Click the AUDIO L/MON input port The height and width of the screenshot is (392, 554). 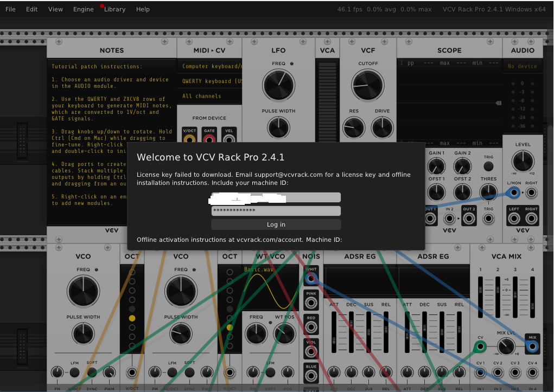(513, 194)
